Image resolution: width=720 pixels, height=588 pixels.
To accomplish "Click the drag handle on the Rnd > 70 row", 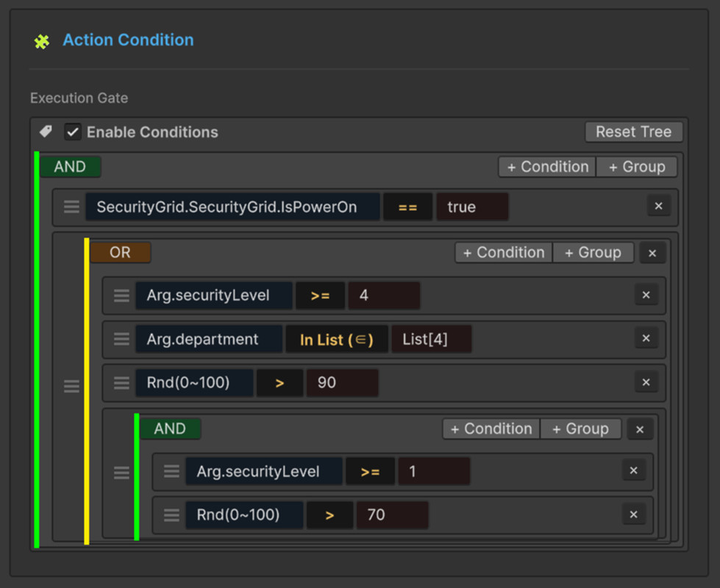I will click(x=171, y=514).
